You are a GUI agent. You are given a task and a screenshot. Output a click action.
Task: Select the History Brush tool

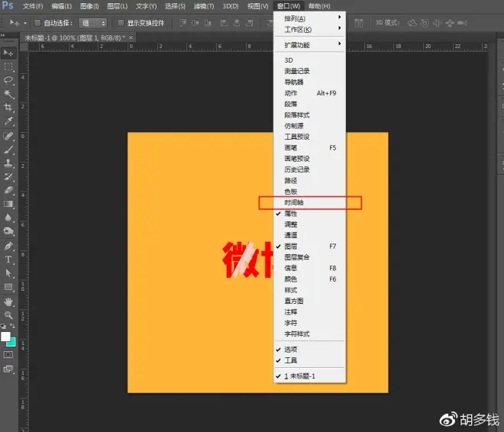(x=8, y=176)
